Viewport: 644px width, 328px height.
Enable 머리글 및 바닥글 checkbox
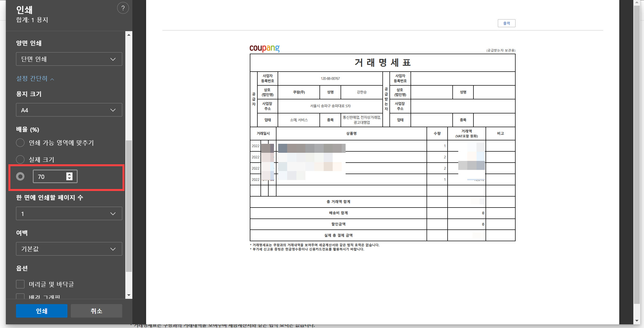[x=20, y=284]
